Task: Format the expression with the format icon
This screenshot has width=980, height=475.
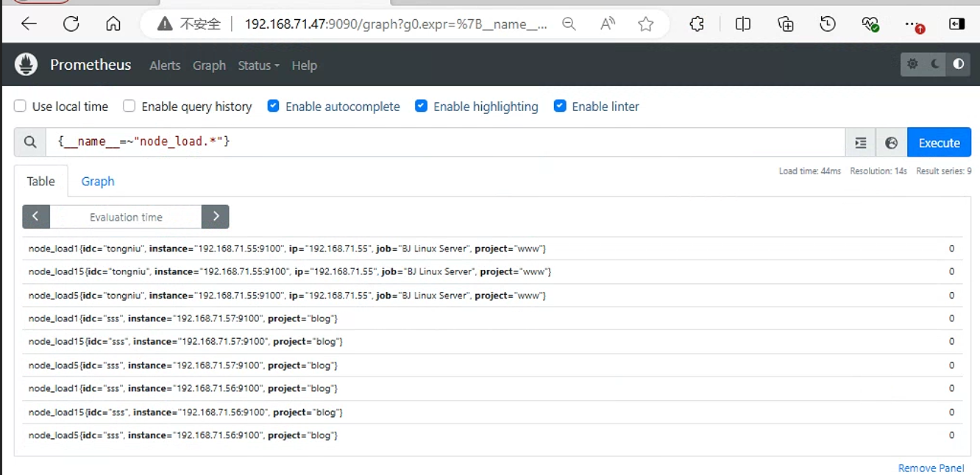Action: (x=861, y=143)
